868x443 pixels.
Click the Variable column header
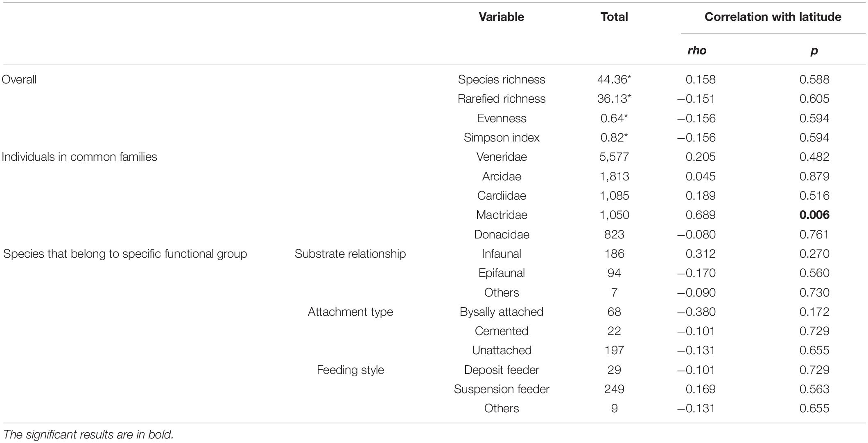[x=501, y=17]
